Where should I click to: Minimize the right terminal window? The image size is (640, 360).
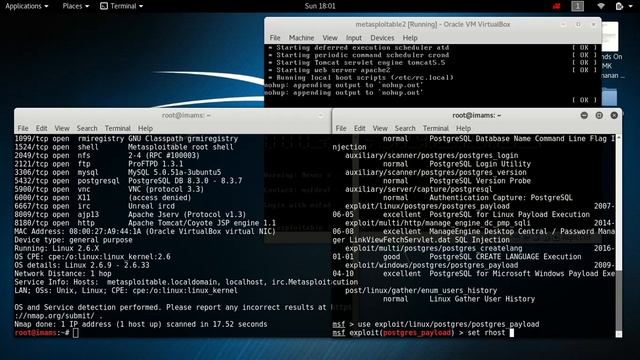point(584,116)
